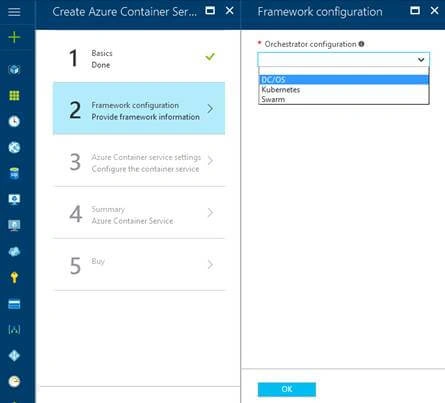
Task: Open step 4 Summary
Action: coord(139,213)
